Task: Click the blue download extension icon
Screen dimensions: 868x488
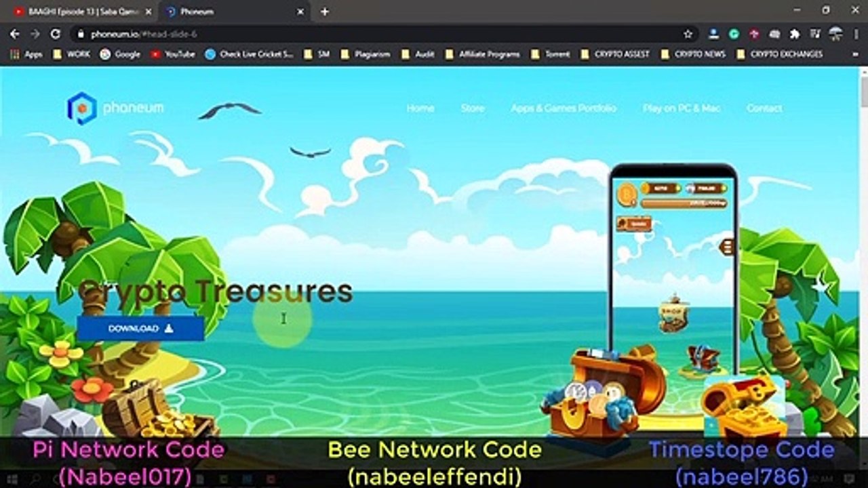Action: pyautogui.click(x=713, y=34)
